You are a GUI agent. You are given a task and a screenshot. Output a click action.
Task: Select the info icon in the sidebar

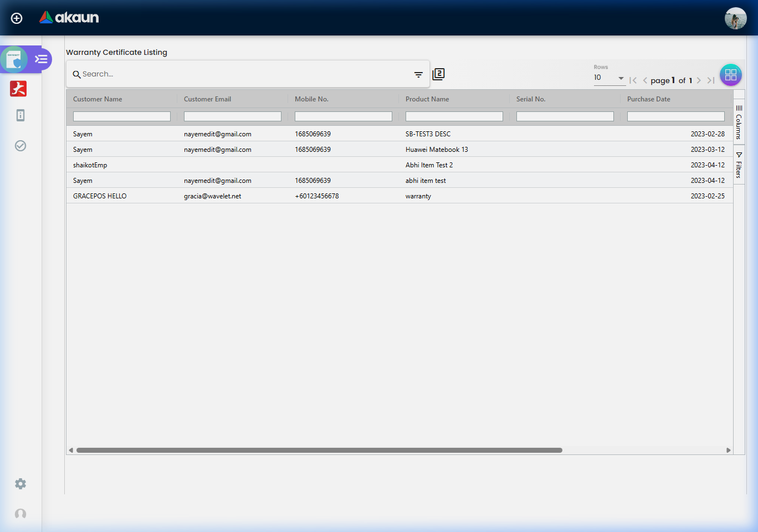[21, 115]
